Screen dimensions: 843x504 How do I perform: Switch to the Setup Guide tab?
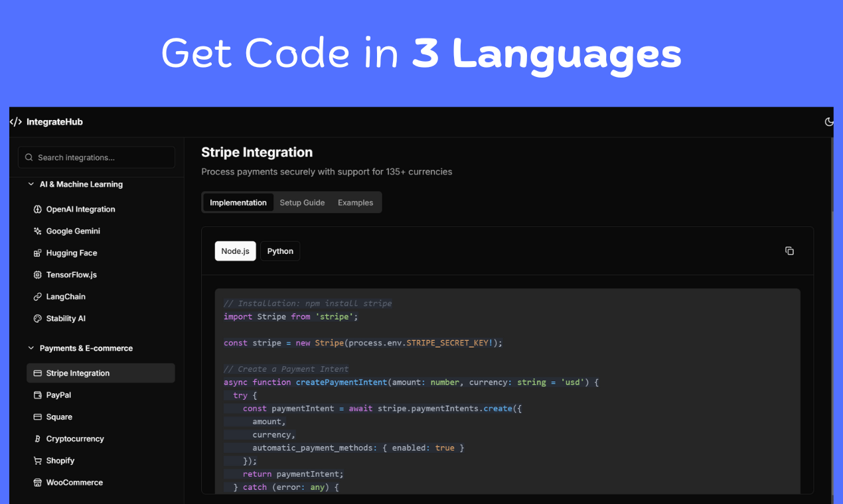[x=302, y=203]
